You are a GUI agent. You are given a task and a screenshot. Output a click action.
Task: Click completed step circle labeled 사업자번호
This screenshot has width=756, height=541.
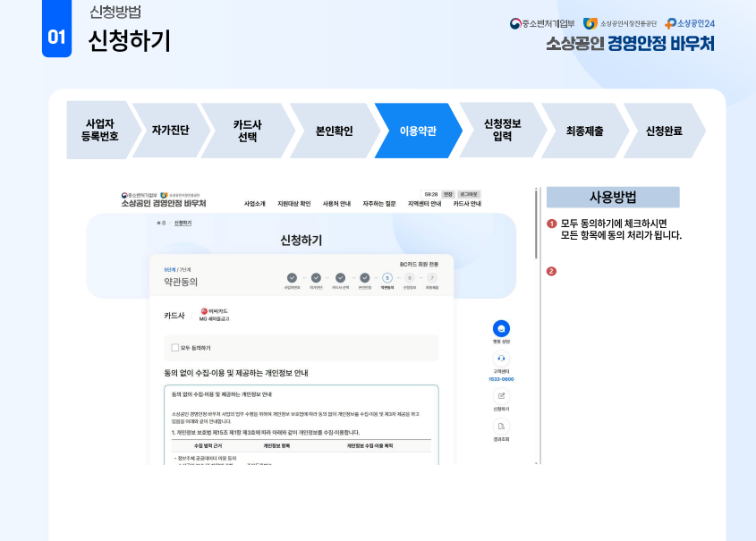tap(292, 278)
